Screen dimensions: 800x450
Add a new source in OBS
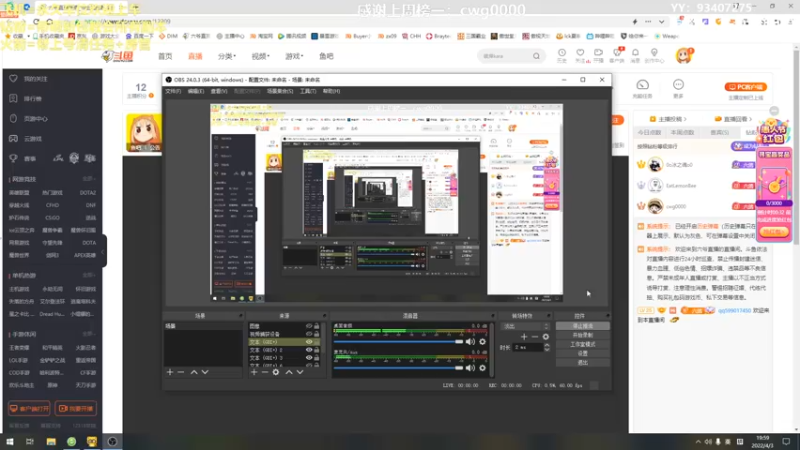254,372
